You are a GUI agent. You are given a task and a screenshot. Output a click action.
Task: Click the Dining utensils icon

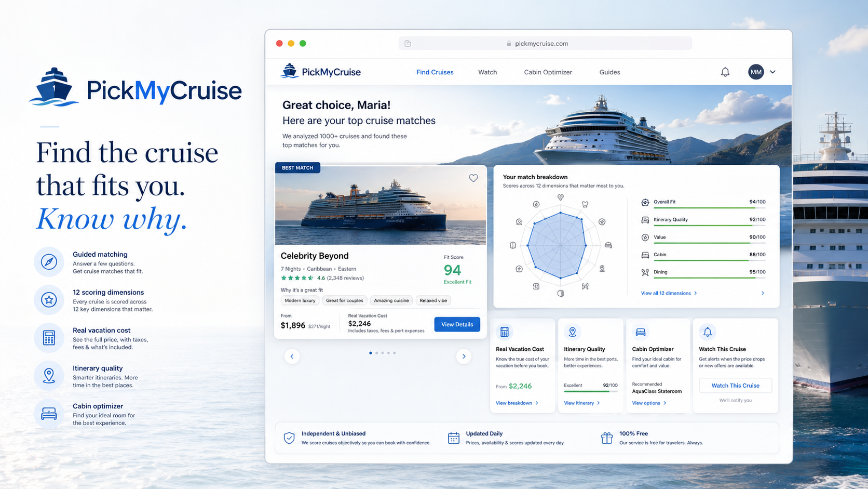(645, 272)
